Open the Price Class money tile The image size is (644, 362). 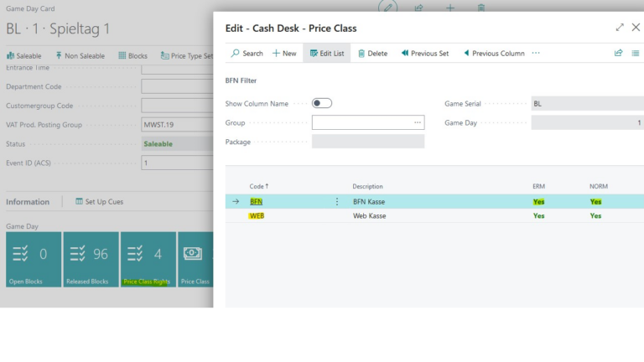tap(195, 260)
